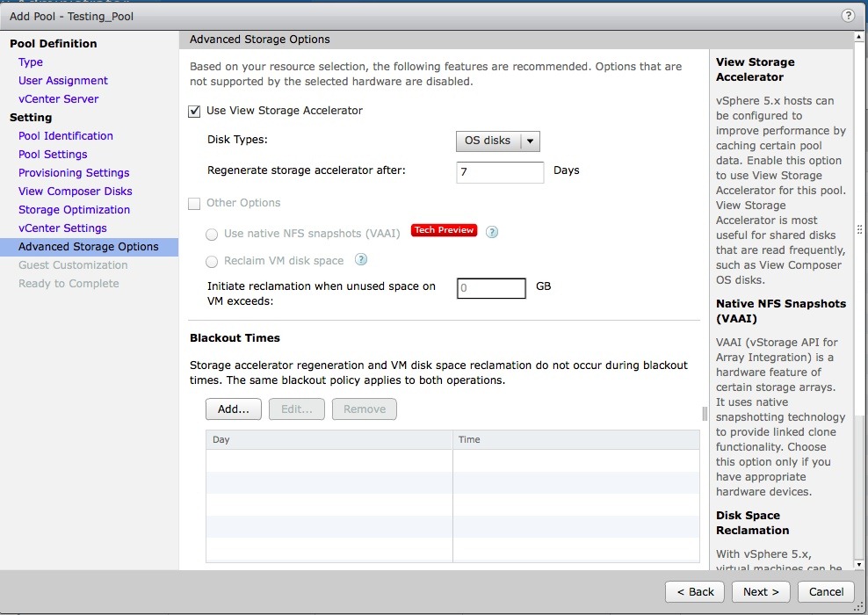
Task: Open the help icon in title bar
Action: click(x=848, y=16)
